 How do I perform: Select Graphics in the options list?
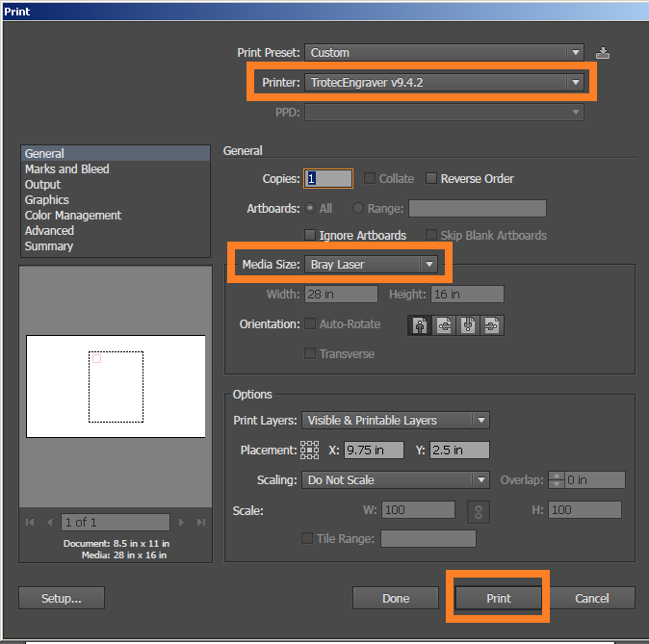pos(116,200)
